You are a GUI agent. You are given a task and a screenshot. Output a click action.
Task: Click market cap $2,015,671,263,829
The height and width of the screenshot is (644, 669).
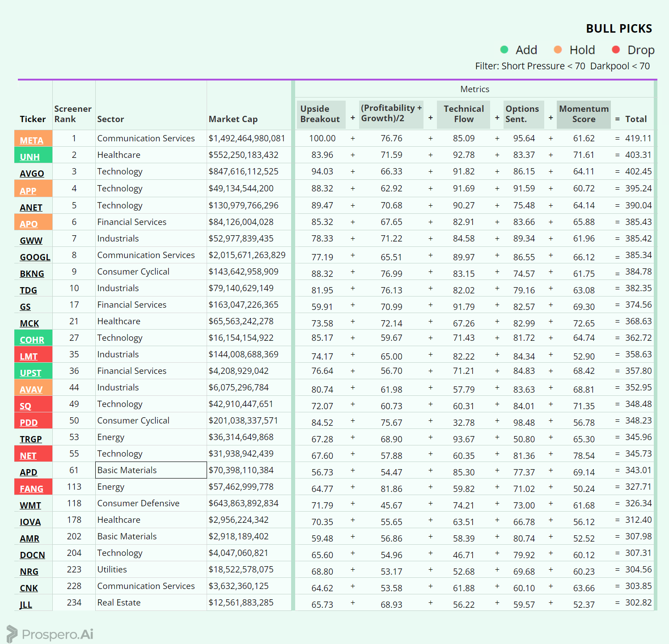coord(247,255)
